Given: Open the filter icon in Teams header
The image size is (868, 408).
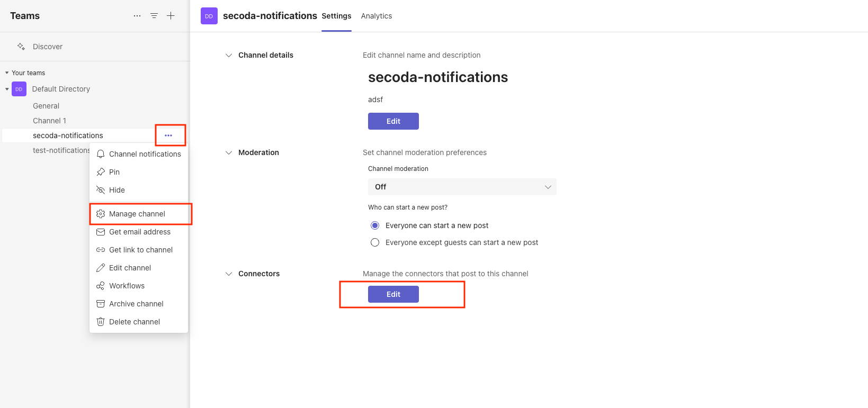Looking at the screenshot, I should [x=154, y=16].
